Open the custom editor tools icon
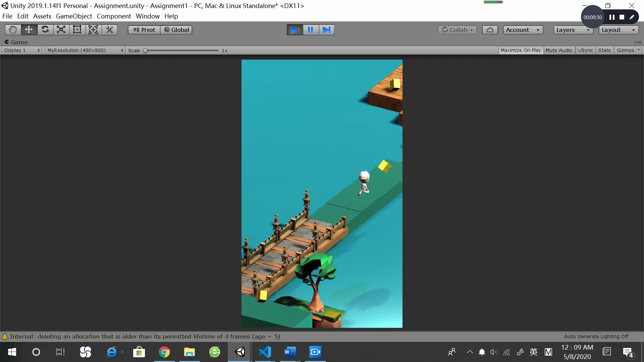Screen dimensions: 644x362 109,29
